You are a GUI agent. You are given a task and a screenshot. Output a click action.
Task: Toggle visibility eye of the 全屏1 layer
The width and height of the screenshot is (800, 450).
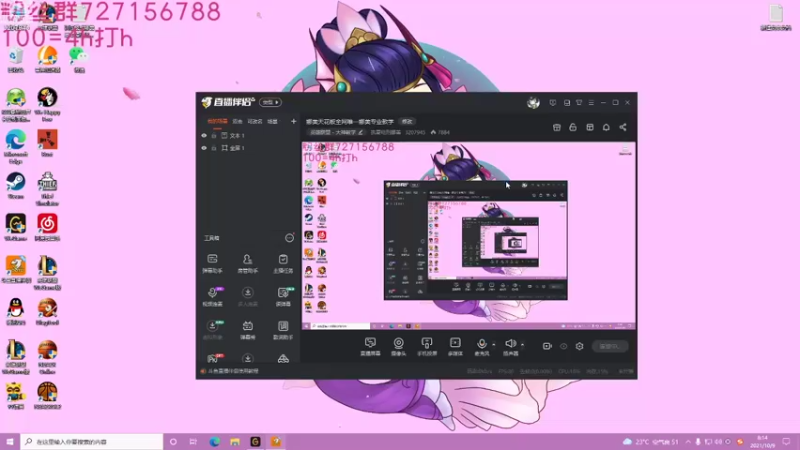[204, 148]
